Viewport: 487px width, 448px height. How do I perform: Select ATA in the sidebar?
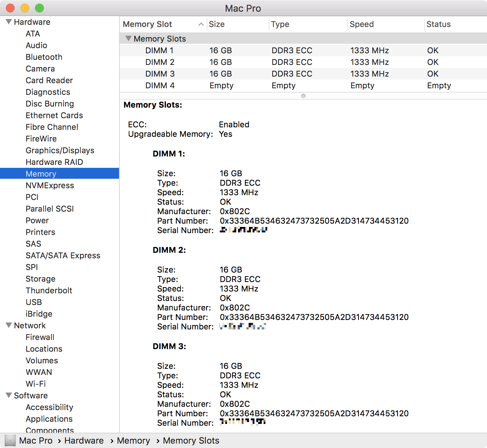pos(33,34)
